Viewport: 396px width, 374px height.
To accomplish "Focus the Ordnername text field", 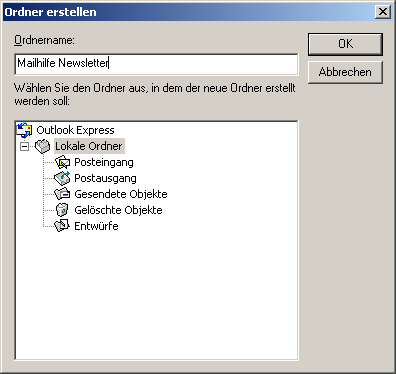I will pyautogui.click(x=156, y=64).
